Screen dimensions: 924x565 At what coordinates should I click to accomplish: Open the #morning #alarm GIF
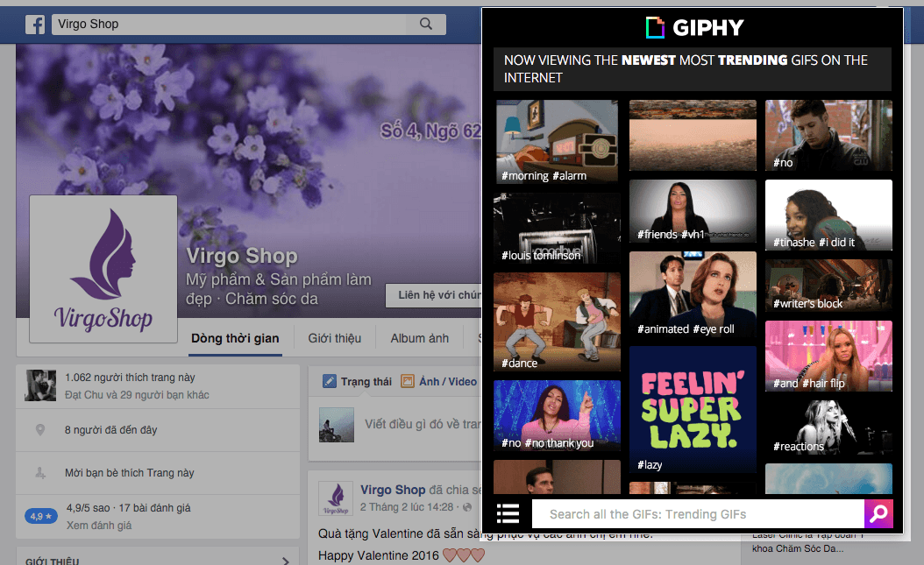click(x=557, y=142)
